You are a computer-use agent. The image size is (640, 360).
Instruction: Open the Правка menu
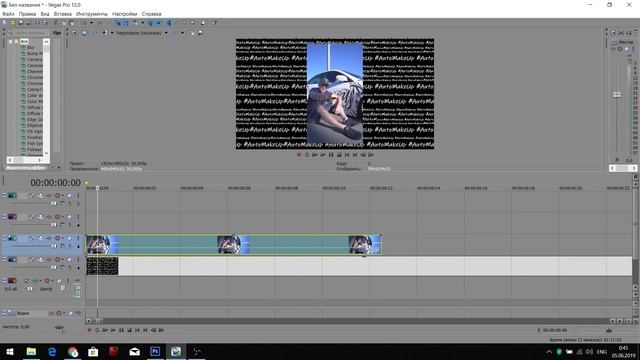tap(27, 14)
